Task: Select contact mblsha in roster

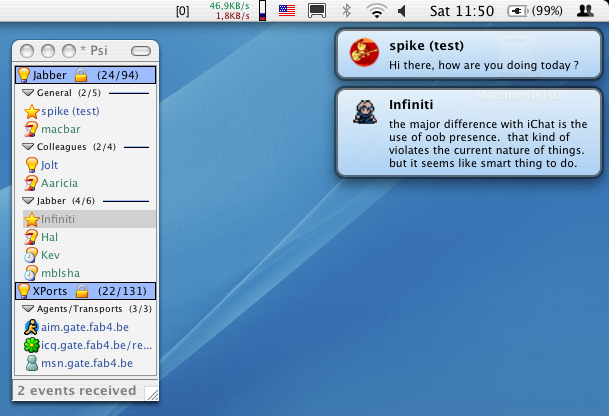Action: point(89,273)
